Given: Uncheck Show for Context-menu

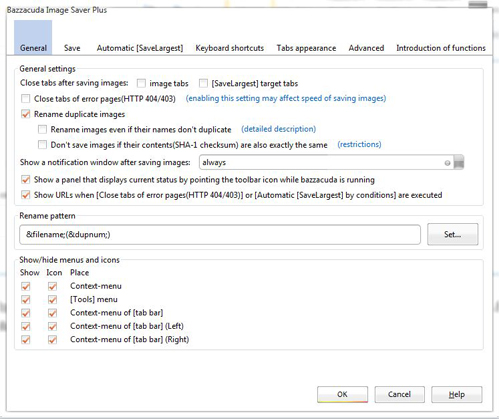Looking at the screenshot, I should [25, 286].
